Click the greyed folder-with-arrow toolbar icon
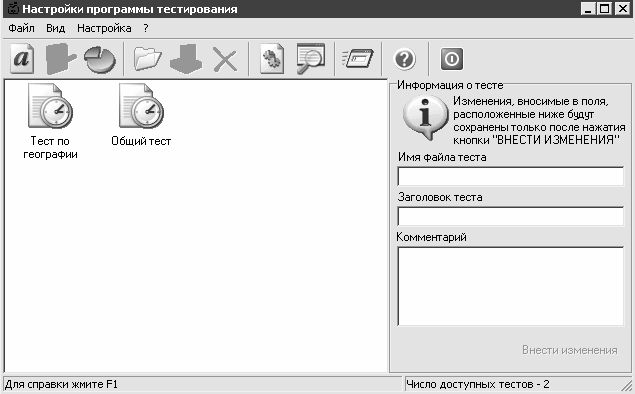This screenshot has height=394, width=635. click(x=61, y=59)
